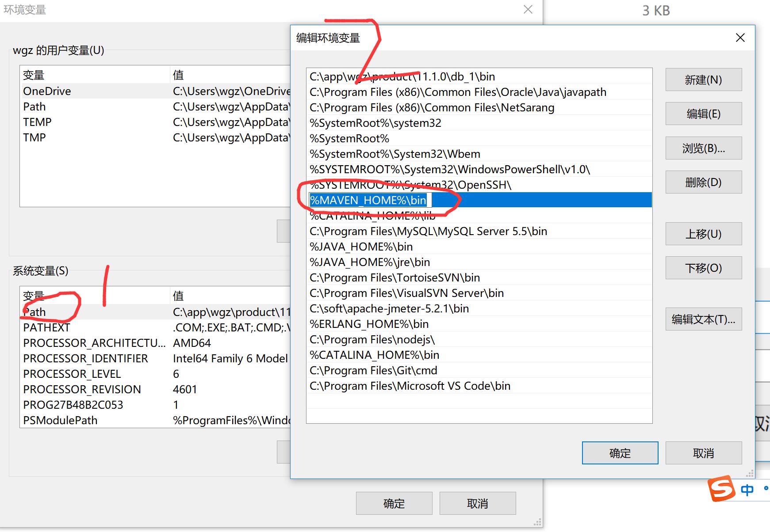
Task: Click 值 column header in user variables
Action: [x=230, y=75]
